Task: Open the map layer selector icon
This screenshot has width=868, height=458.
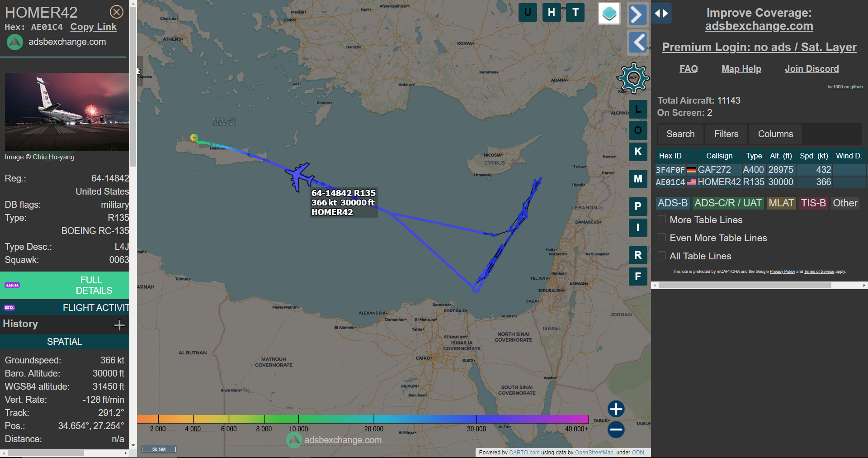Action: point(609,14)
